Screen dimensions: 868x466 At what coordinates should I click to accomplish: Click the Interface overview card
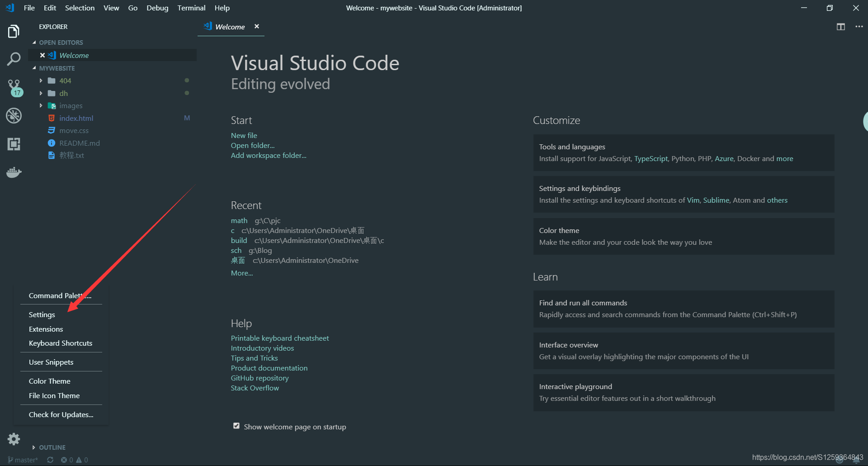[x=684, y=351]
